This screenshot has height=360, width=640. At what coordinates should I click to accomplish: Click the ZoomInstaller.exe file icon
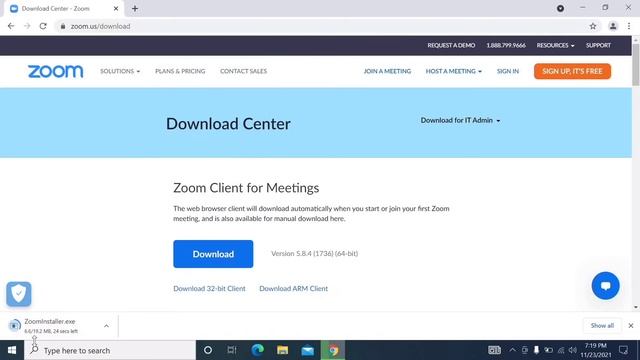14,325
